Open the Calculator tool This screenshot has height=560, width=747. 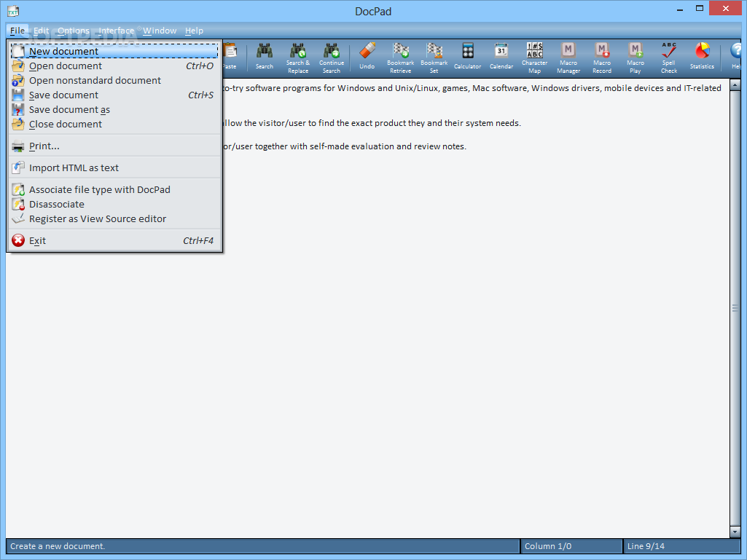467,57
